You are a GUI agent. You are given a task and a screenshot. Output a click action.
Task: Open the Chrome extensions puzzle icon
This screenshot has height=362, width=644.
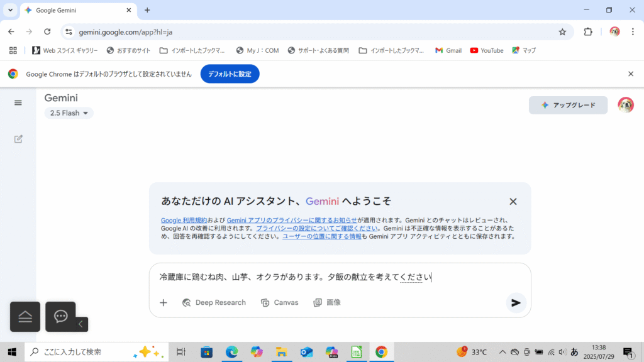(x=588, y=31)
